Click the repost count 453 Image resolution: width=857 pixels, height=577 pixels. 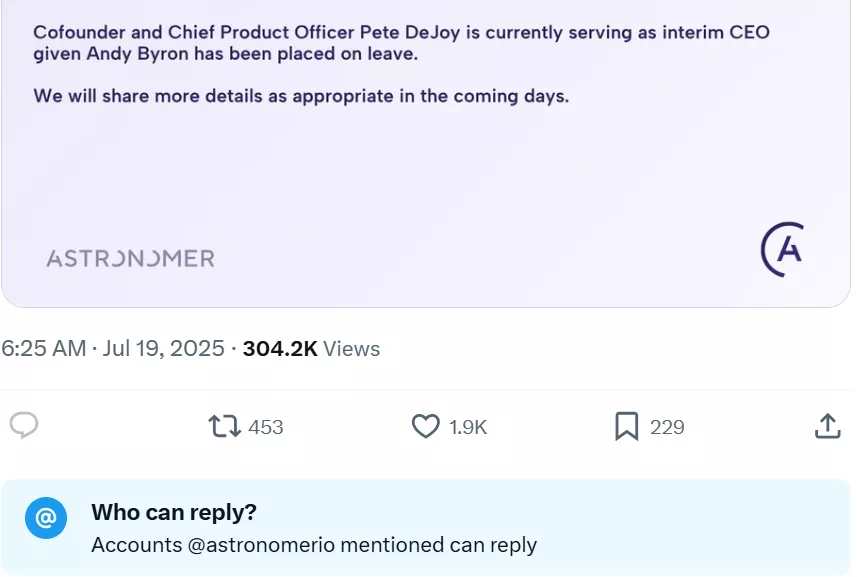point(266,427)
